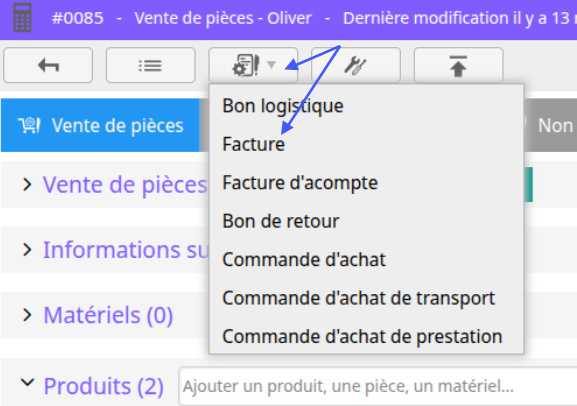Open the list view toolbar button
This screenshot has width=577, height=406.
pyautogui.click(x=151, y=65)
